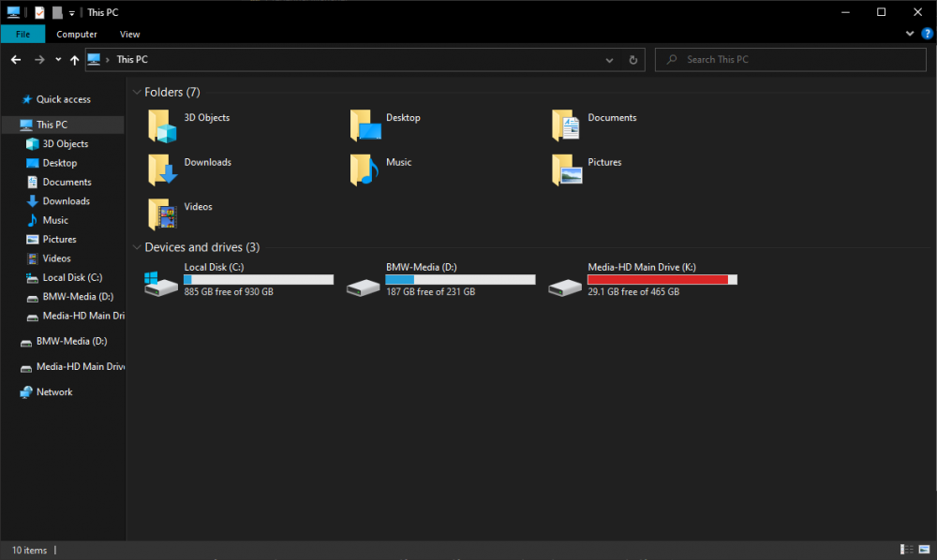Click the title bar system computer icon
The height and width of the screenshot is (560, 937).
point(13,12)
